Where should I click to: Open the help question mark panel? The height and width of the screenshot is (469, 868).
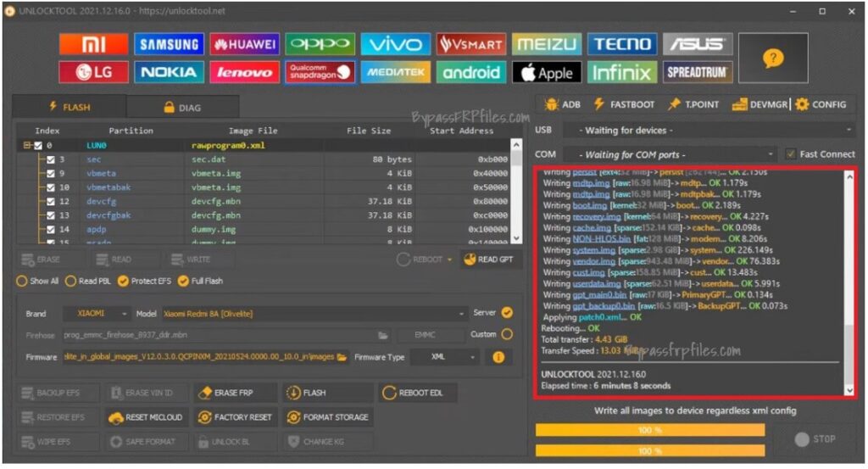[773, 58]
